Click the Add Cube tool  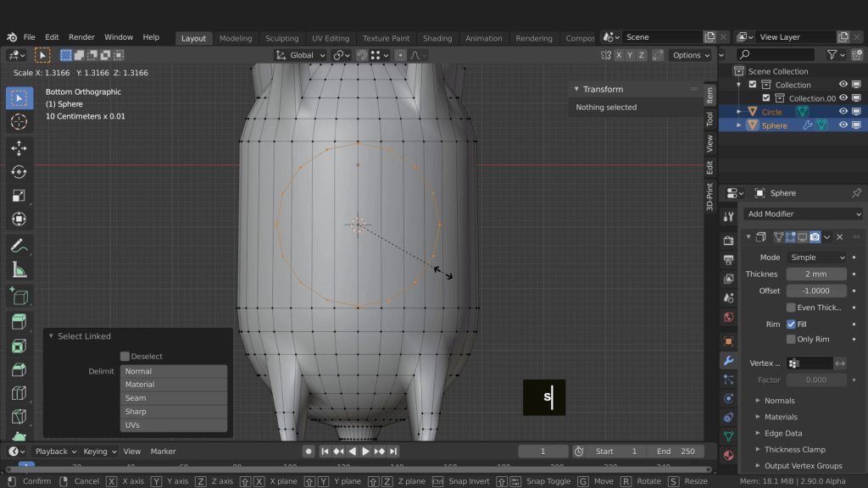point(19,297)
